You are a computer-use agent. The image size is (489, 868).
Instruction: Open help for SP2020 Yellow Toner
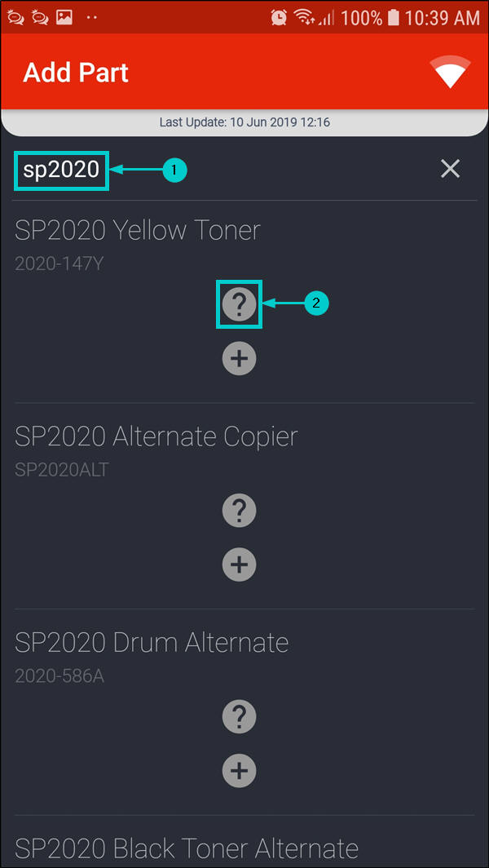coord(239,304)
